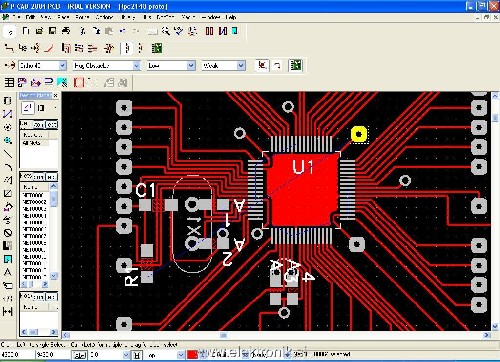Click the magnifier zoom toolbar icon
Screen dimensions: 500x362
click(x=166, y=31)
